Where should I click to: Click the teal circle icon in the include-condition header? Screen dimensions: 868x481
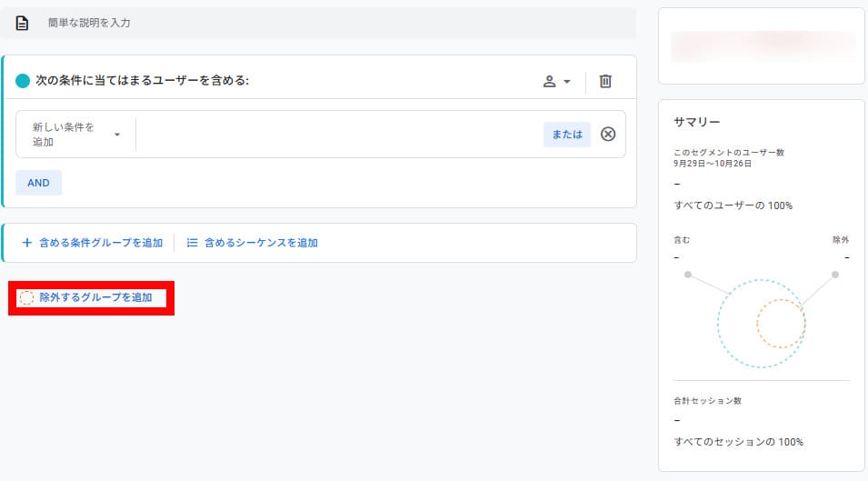pyautogui.click(x=23, y=81)
